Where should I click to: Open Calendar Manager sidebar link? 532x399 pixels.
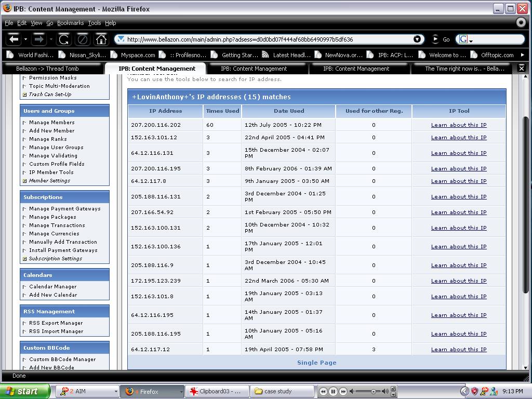52,287
